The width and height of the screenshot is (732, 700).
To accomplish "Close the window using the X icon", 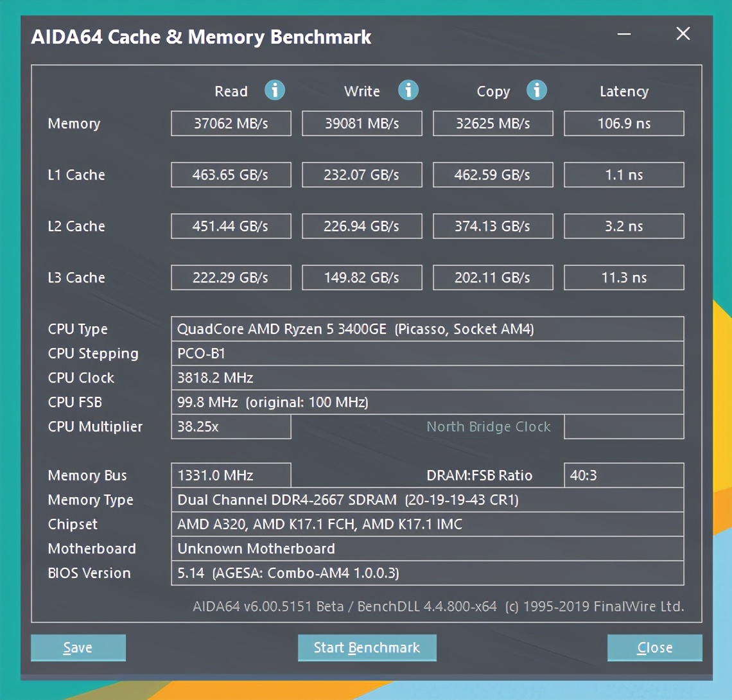I will (683, 34).
